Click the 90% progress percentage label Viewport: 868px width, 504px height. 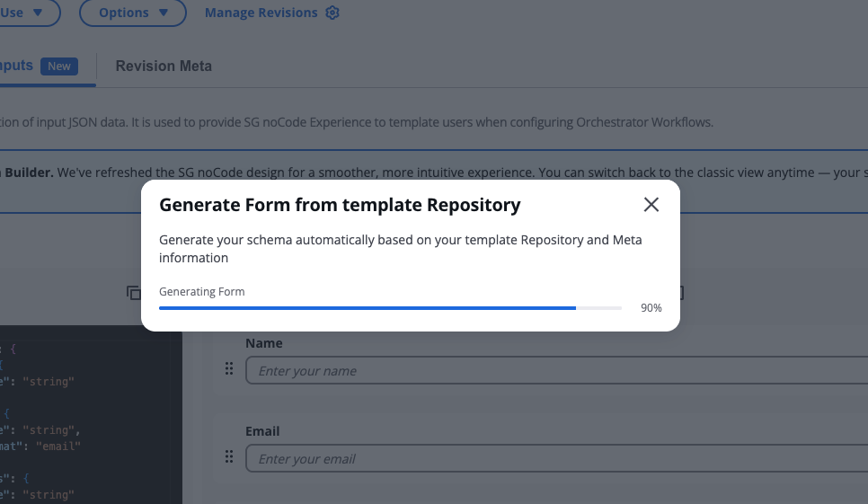coord(651,308)
